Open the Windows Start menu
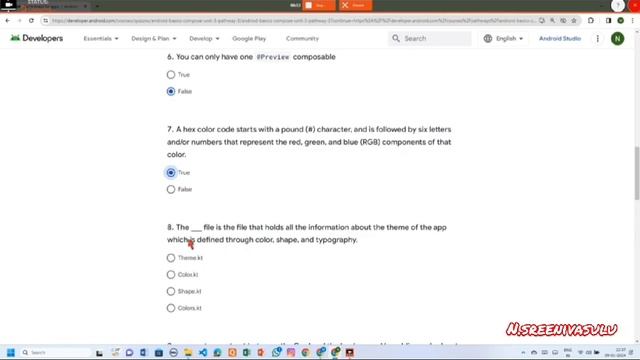The height and width of the screenshot is (360, 640). point(11,352)
